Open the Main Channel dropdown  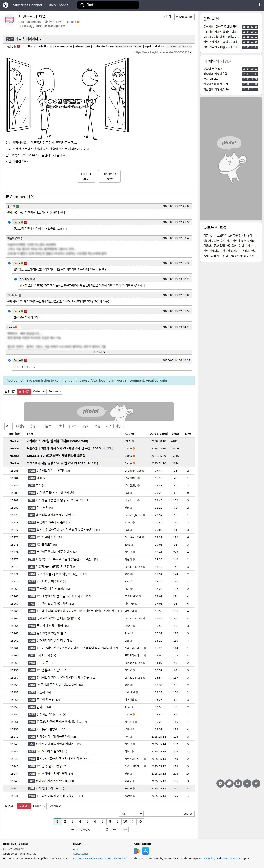[x=60, y=5]
